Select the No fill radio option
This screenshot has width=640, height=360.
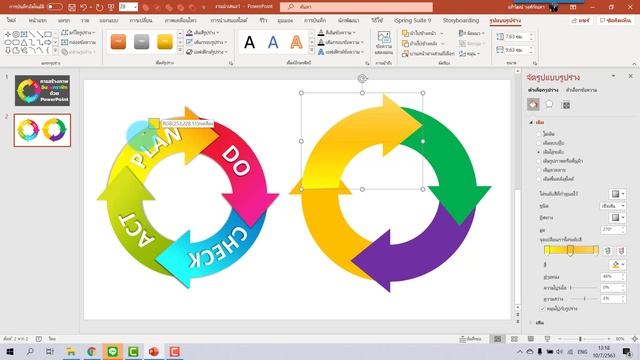[539, 133]
